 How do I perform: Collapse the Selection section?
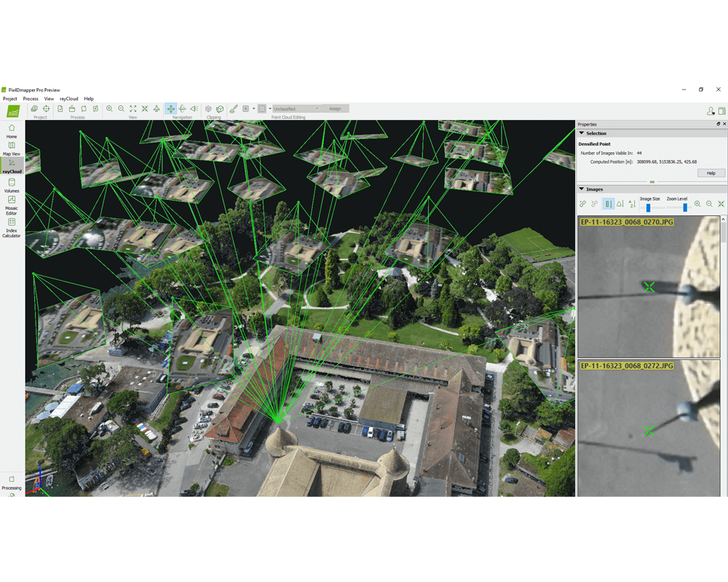(x=581, y=133)
